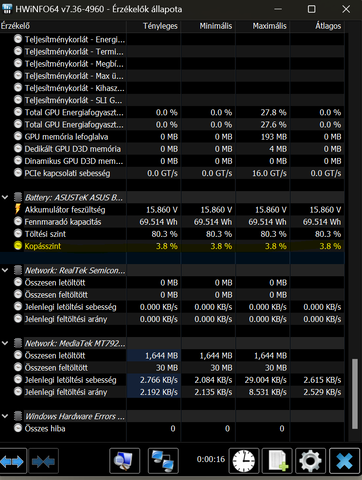Image resolution: width=362 pixels, height=480 pixels.
Task: Select the Akkumulátor feszültség row
Action: [172, 210]
